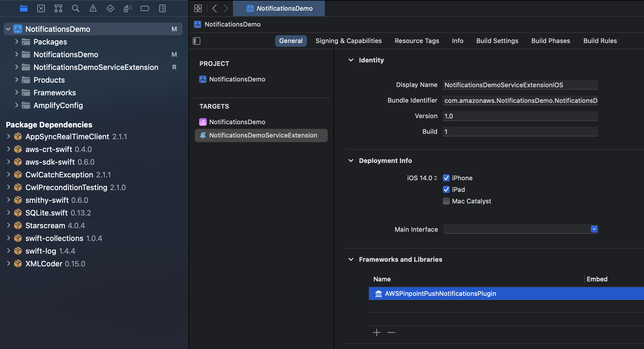This screenshot has width=644, height=349.
Task: Expand the NotificationsDemoServiceExtension folder
Action: tap(16, 67)
